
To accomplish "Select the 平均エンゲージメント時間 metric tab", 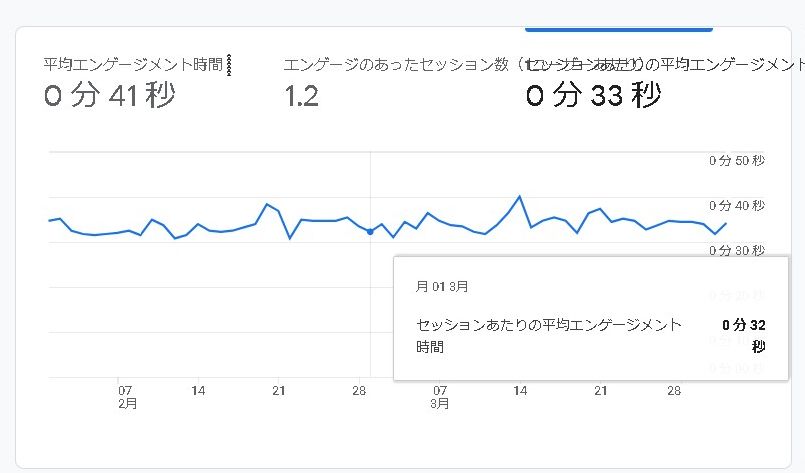I will coord(132,65).
